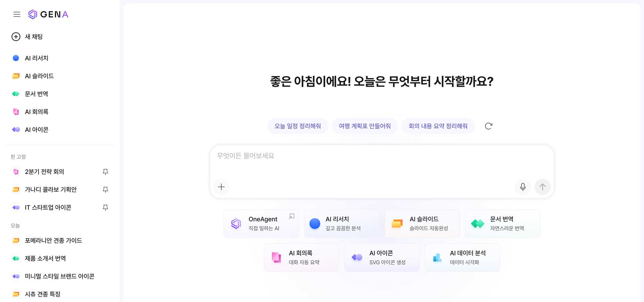Unpin the 2분기 전략 회의 chat
644x302 pixels.
click(106, 172)
